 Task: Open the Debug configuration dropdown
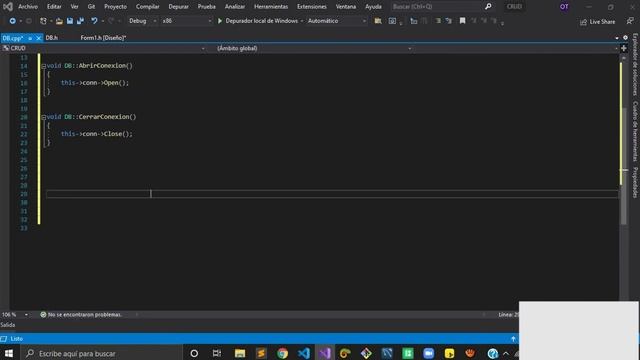coord(142,21)
